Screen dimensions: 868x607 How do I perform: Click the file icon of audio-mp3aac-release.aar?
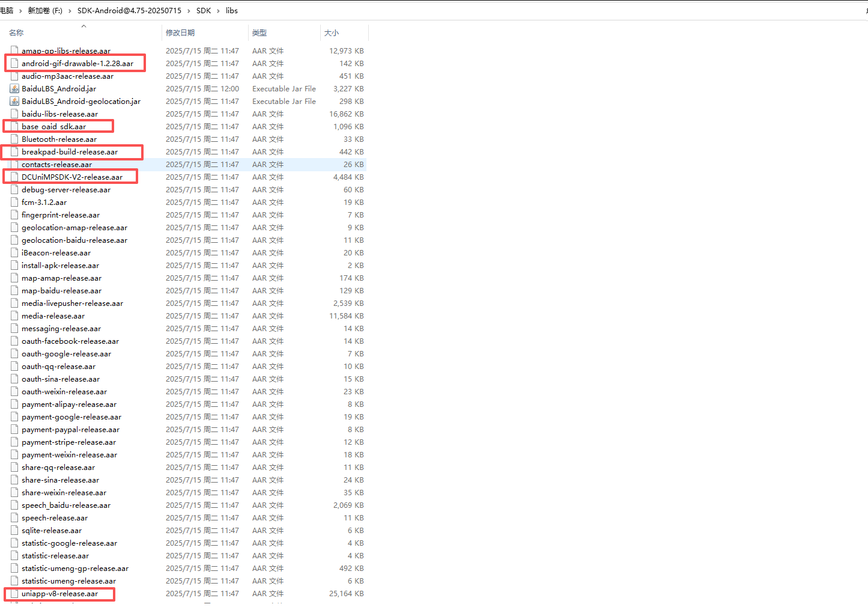(x=14, y=76)
